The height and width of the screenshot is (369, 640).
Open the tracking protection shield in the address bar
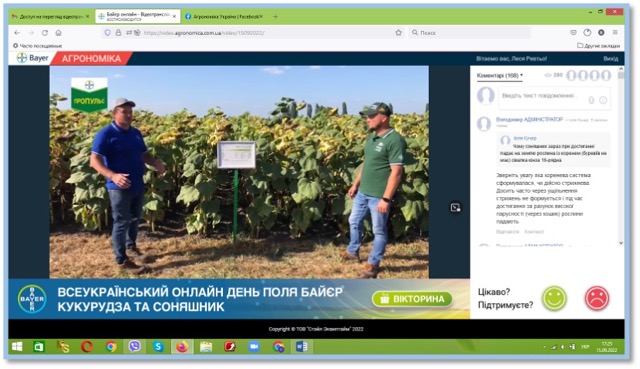pos(107,33)
